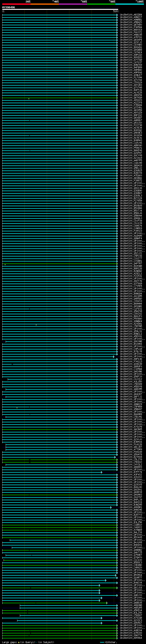
Task: Select hit label UniRef100_Q6FTJ2
Action: 131,397
